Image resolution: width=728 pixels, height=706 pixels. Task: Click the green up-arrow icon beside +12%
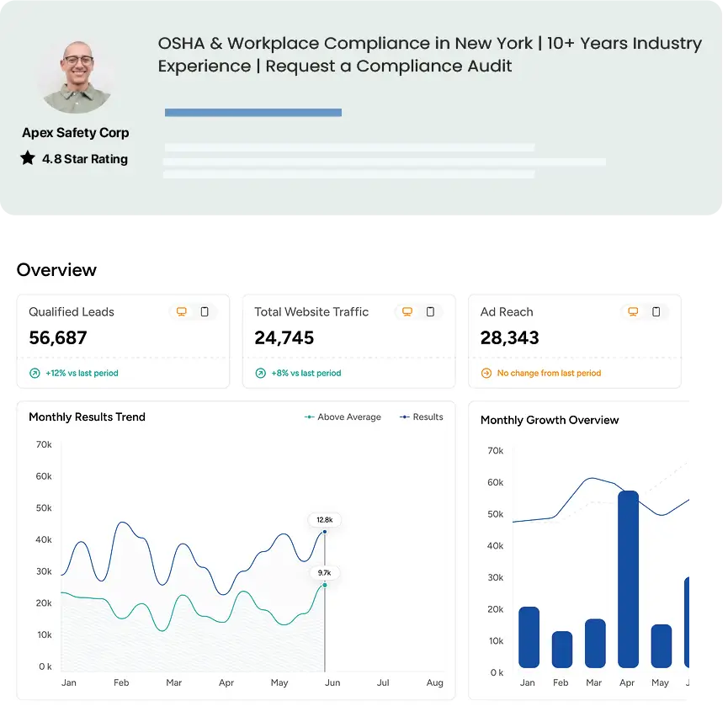35,373
